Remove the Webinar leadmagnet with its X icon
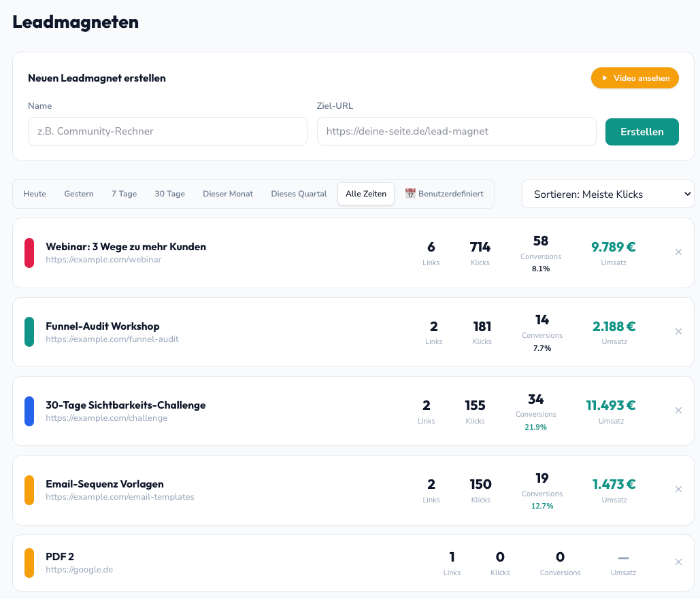The height and width of the screenshot is (599, 700). (678, 252)
